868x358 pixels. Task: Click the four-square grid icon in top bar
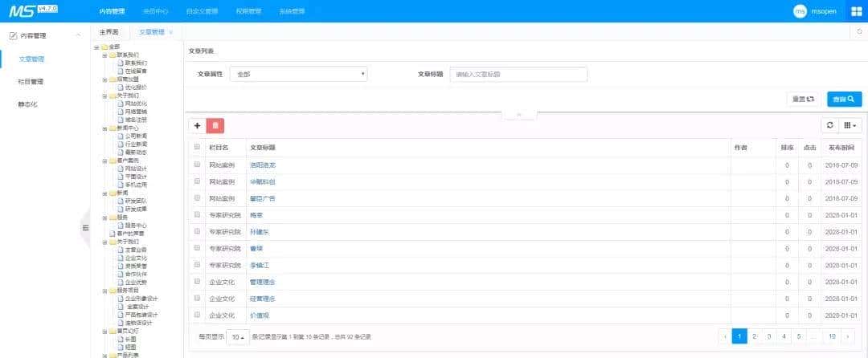coord(857,11)
